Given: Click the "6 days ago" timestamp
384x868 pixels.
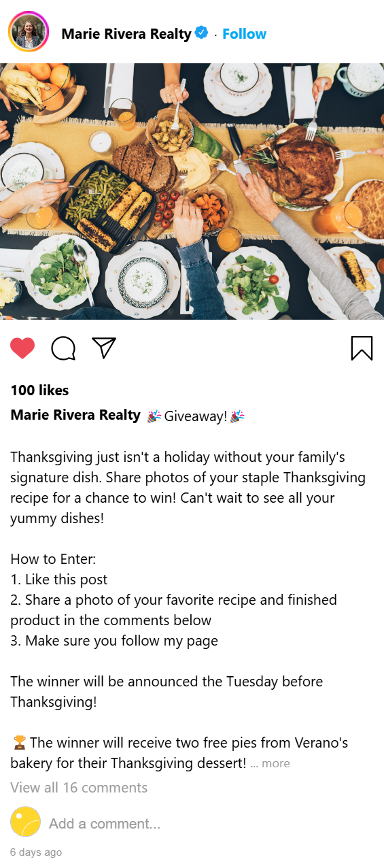Looking at the screenshot, I should coord(36,852).
